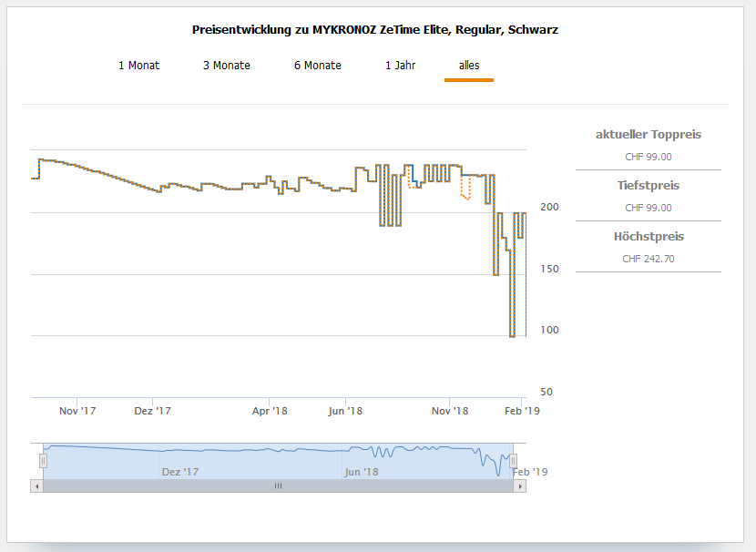756x552 pixels.
Task: Show the 6 Monate price history
Action: [x=317, y=66]
